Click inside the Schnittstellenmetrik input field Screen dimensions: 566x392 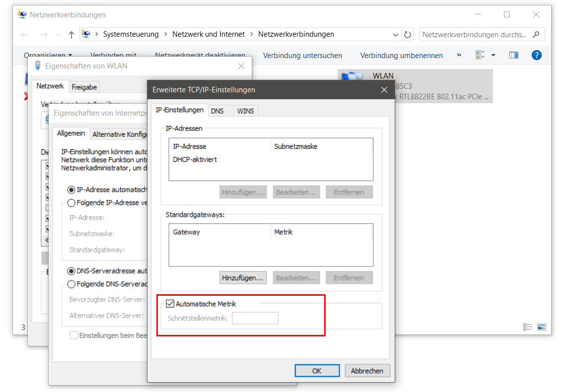pos(255,318)
